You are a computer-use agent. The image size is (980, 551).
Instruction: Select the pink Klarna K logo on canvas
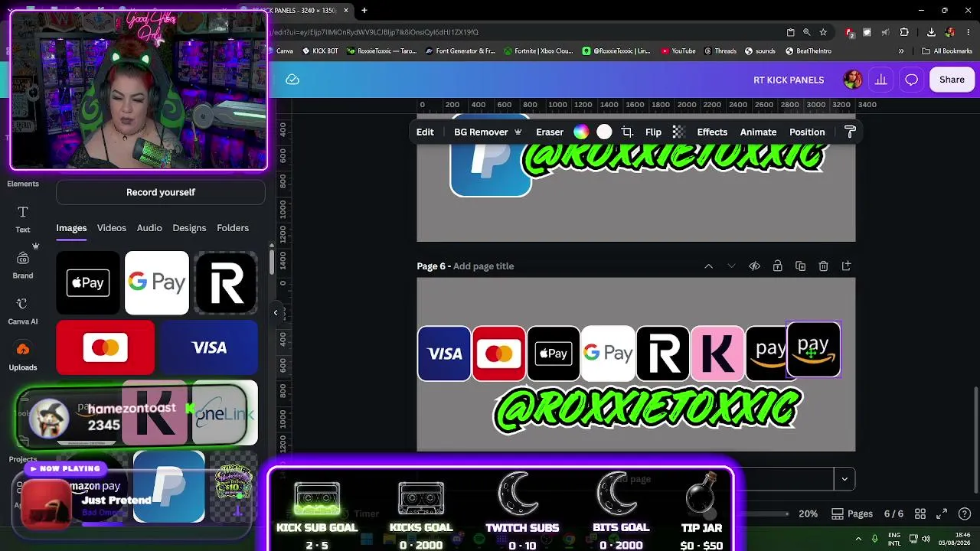[717, 354]
